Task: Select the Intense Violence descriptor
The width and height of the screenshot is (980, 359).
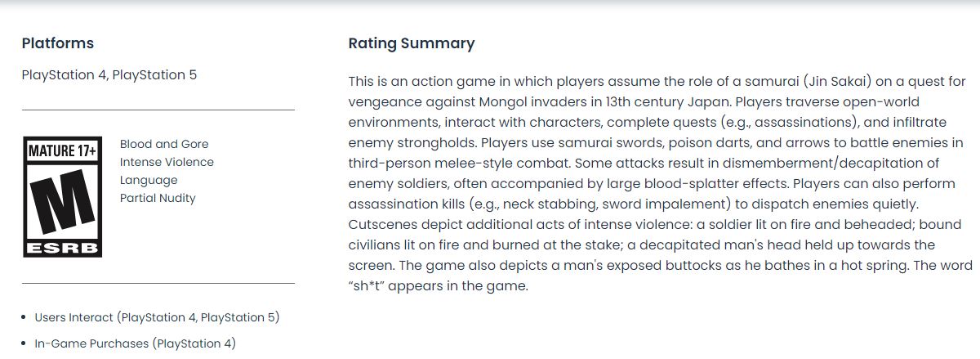Action: click(167, 162)
